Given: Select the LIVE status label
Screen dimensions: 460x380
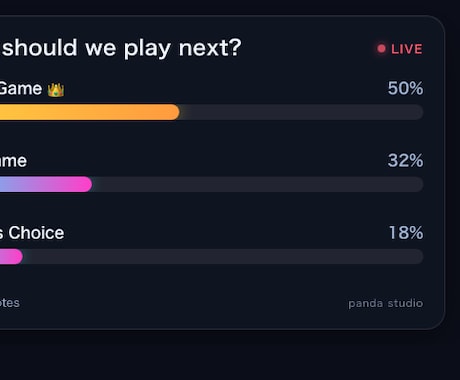Looking at the screenshot, I should (x=407, y=49).
